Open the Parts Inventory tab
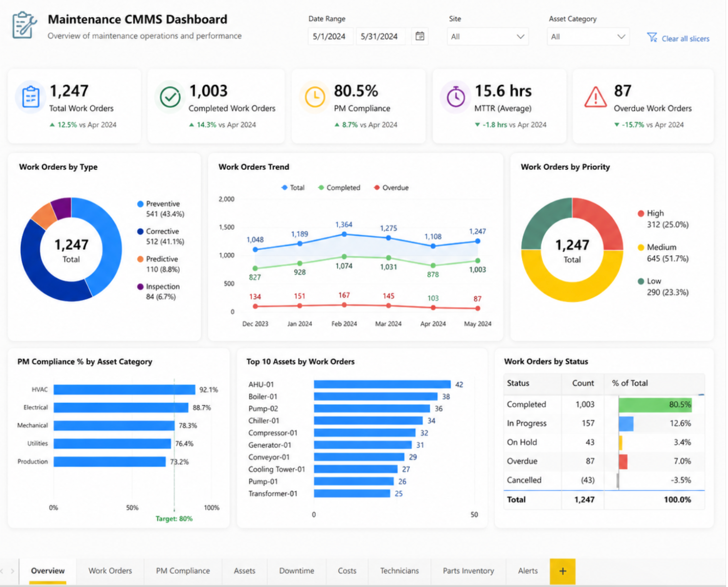The width and height of the screenshot is (728, 587). [x=468, y=571]
